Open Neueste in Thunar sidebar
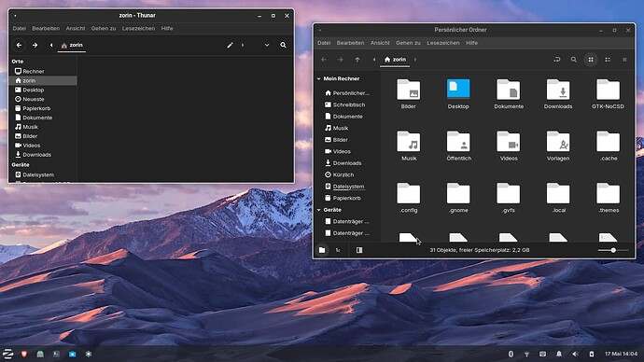 click(43, 99)
